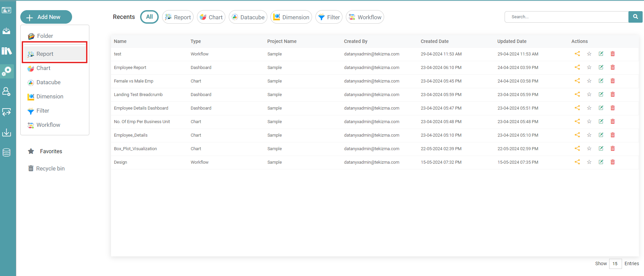Open the Recycle bin

click(x=50, y=168)
